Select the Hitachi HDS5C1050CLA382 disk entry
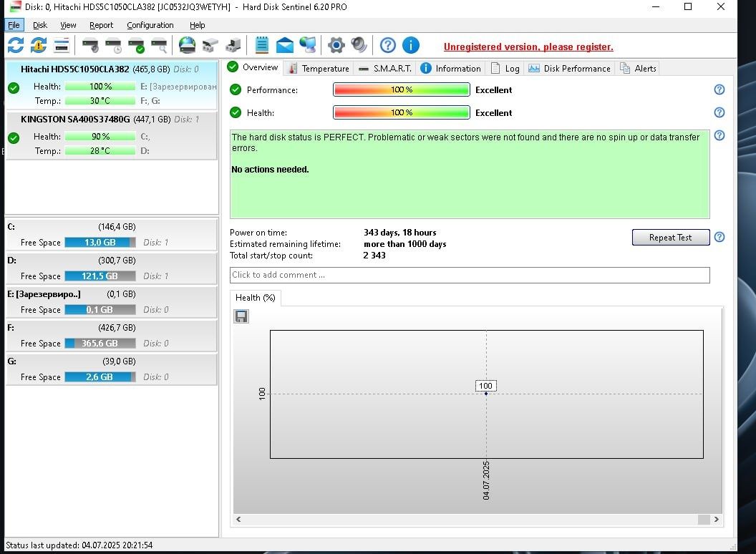 click(x=112, y=85)
